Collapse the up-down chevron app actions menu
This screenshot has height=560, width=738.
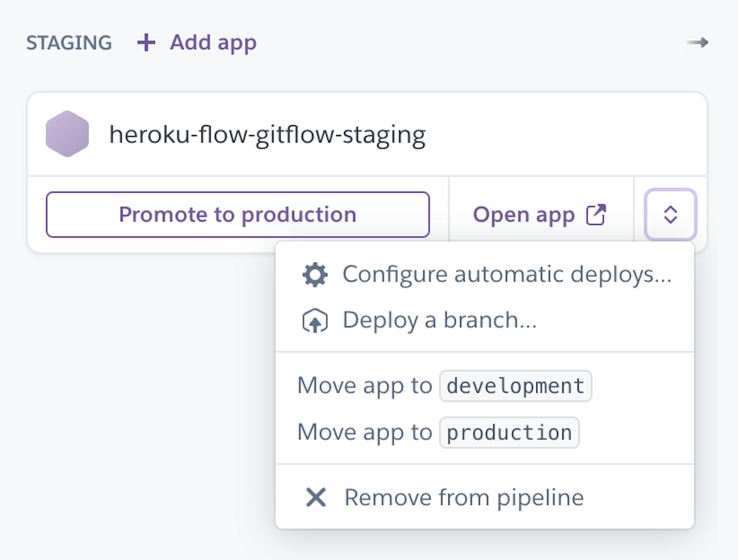tap(670, 214)
